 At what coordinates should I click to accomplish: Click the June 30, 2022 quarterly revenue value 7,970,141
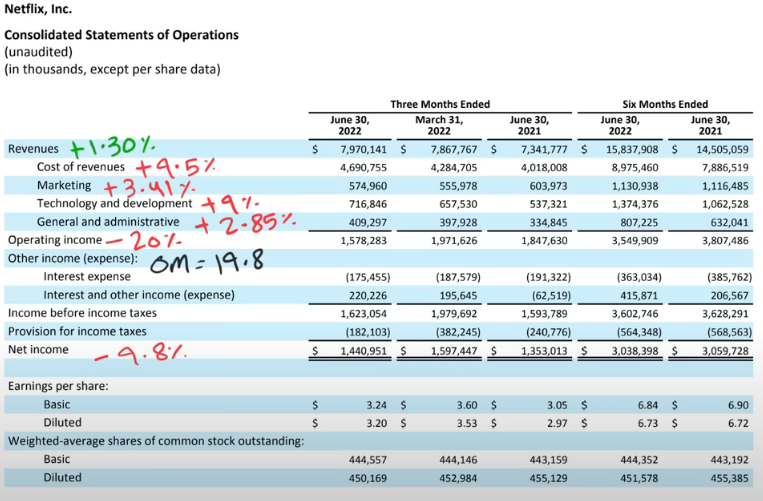363,149
